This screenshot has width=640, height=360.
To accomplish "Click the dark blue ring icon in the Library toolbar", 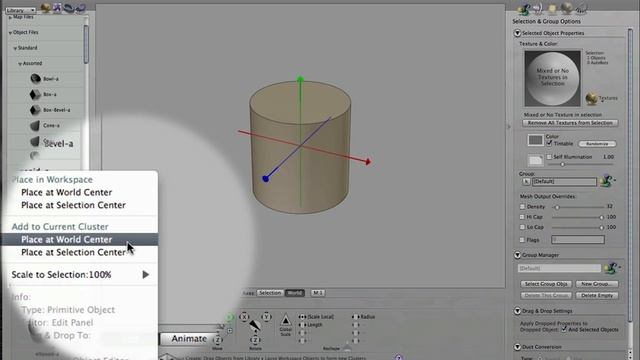I will click(x=69, y=8).
